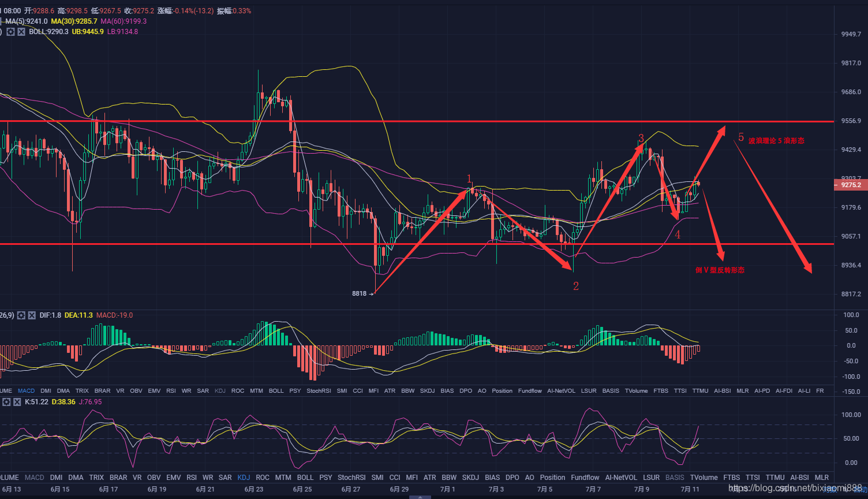Switch MACD panel to the AI-NetVOL indicator

pyautogui.click(x=562, y=391)
